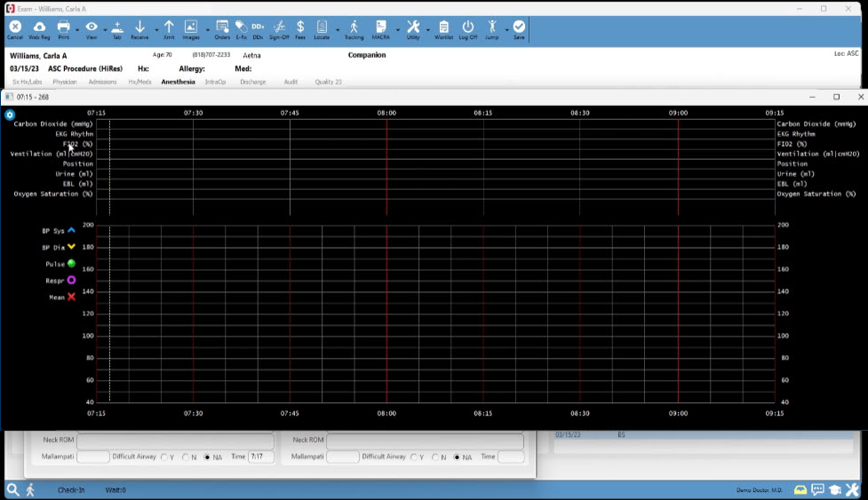Open the chart settings gear icon
The width and height of the screenshot is (868, 500).
(x=10, y=115)
